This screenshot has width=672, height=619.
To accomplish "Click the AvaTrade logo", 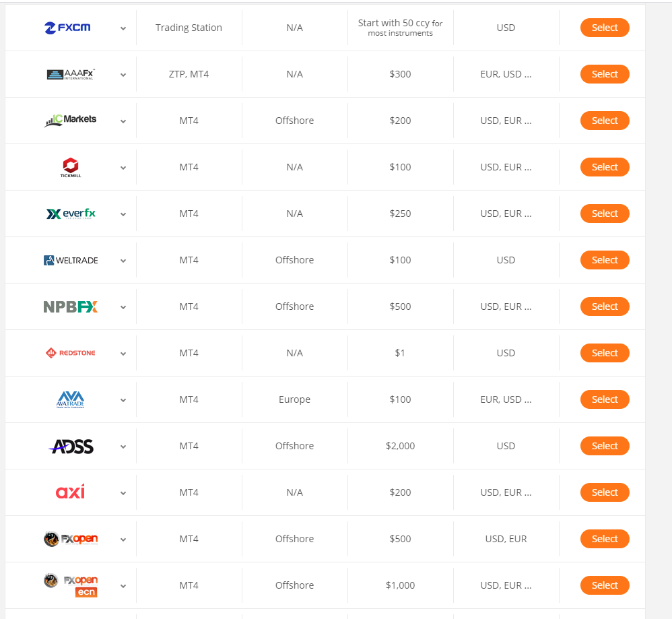I will (71, 399).
